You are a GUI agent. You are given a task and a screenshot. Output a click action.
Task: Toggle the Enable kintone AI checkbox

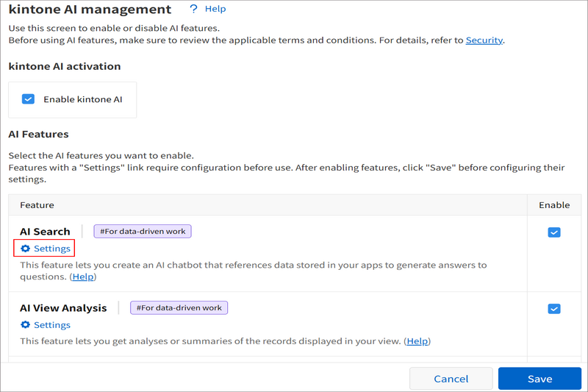tap(28, 99)
